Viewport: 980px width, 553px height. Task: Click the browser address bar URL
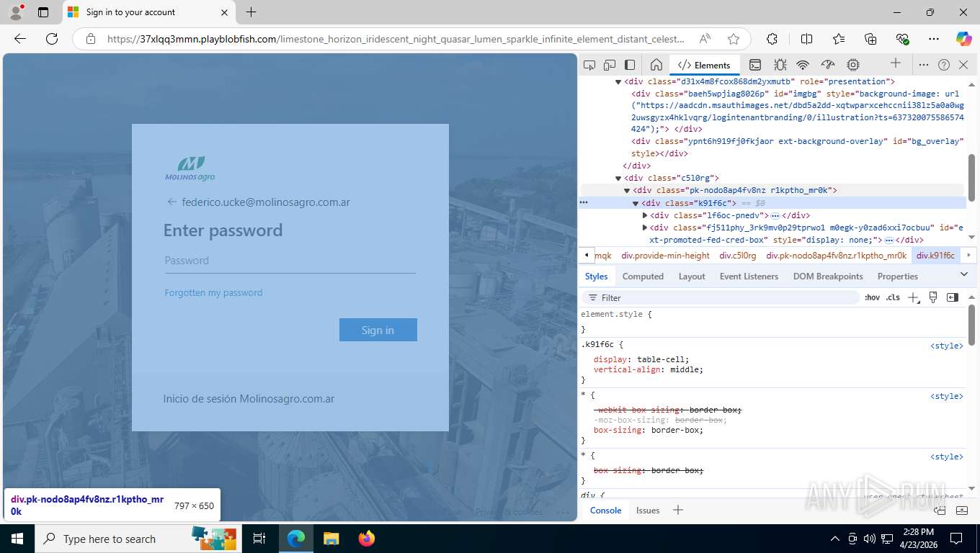[396, 39]
